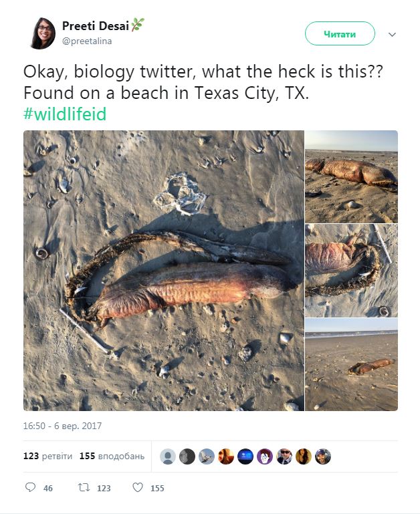Expand the tweet options chevron menu
This screenshot has width=420, height=514.
pos(393,34)
